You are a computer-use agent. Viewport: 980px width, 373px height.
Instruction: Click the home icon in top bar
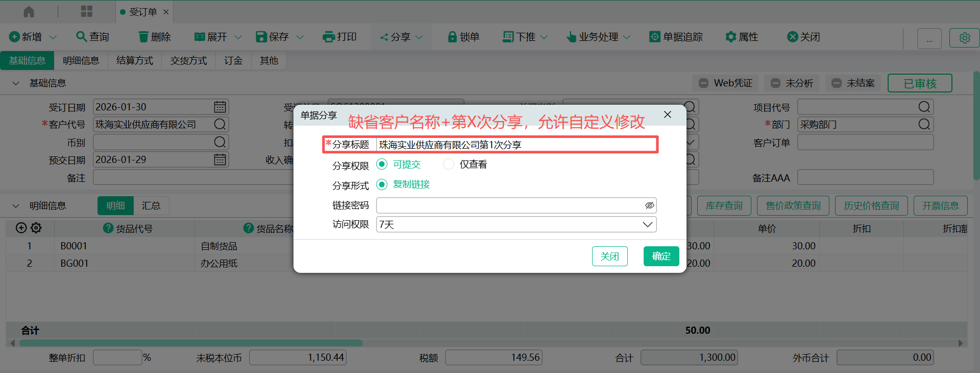click(x=29, y=11)
